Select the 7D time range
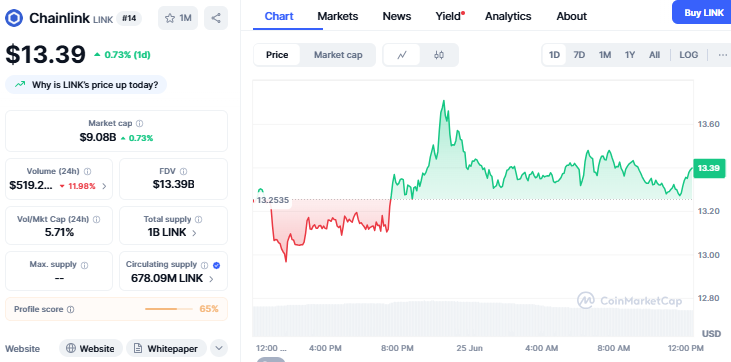The width and height of the screenshot is (731, 362). [x=579, y=55]
